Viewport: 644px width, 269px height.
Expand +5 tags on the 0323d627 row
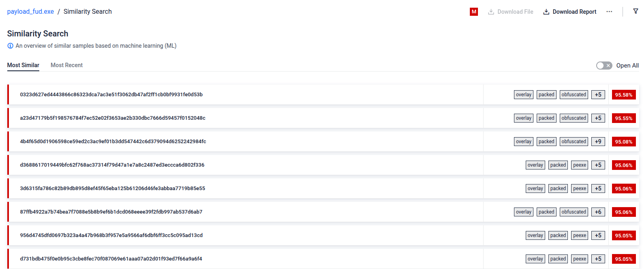[x=598, y=95]
